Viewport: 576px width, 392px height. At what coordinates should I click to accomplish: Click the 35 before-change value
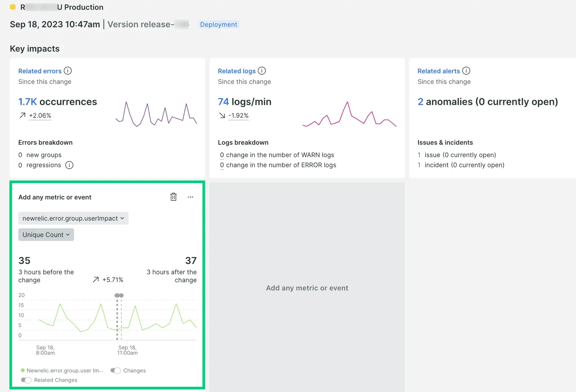click(24, 260)
